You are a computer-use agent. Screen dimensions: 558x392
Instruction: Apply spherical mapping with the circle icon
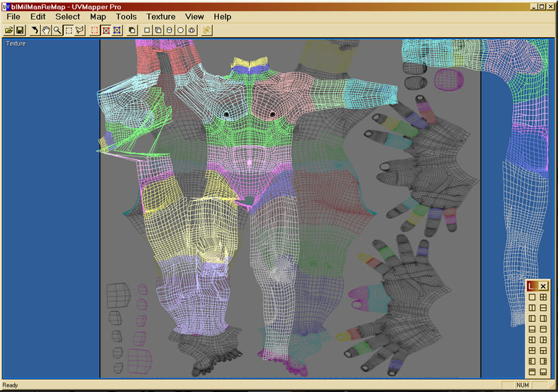tap(180, 30)
